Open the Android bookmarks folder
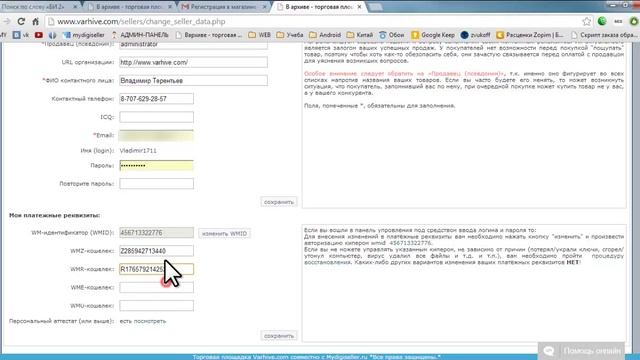 325,35
